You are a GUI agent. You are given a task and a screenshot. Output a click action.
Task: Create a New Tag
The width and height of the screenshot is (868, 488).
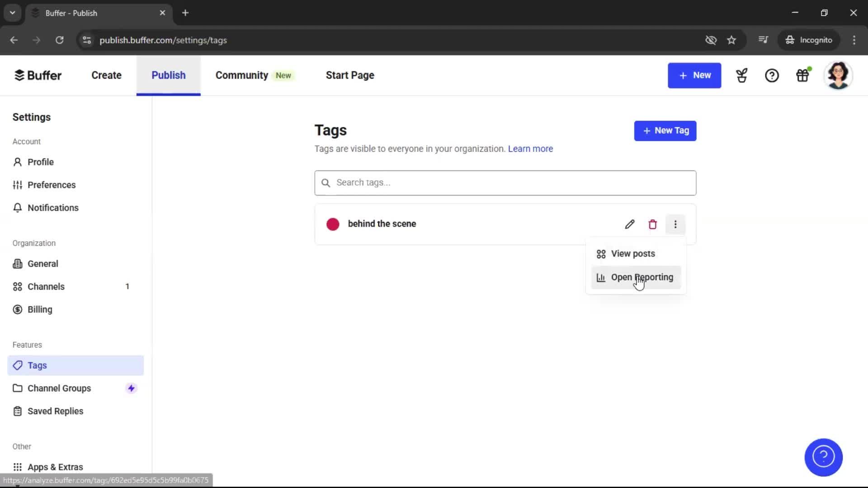click(x=665, y=131)
